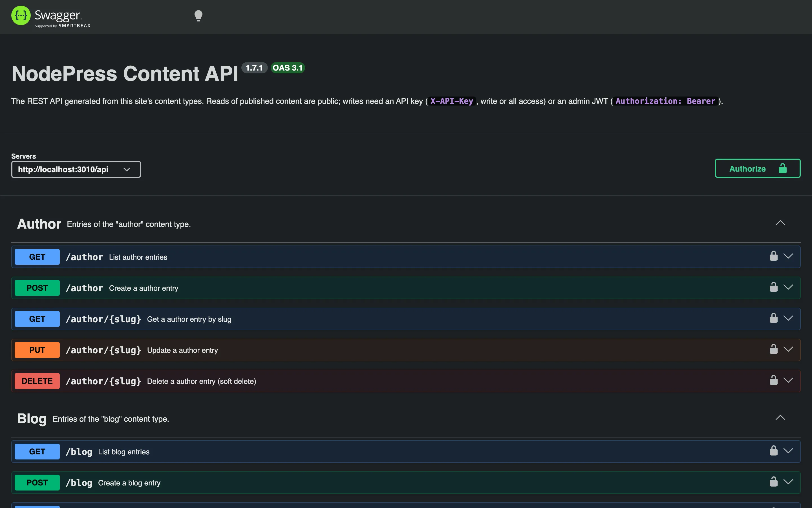Click the PUT method badge for /author/{slug}

[37, 350]
